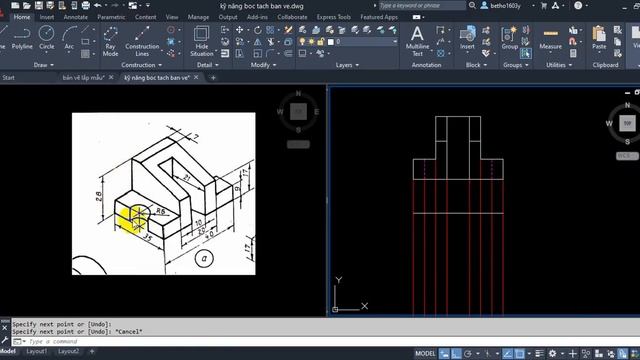Toggle ortho mode in status bar
Viewport: 640px width, 360px height.
tap(456, 353)
